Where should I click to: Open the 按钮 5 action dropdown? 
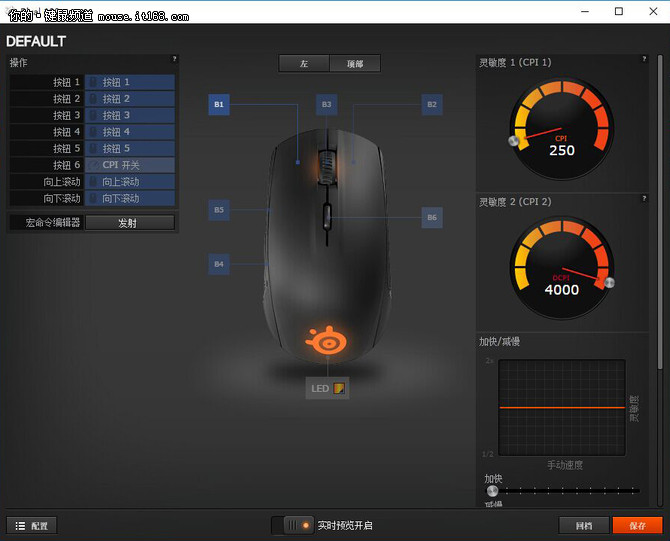pos(130,149)
